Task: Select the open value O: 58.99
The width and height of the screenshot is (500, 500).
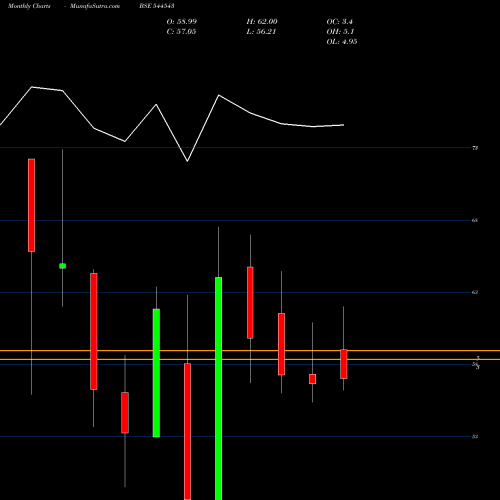Action: point(182,22)
